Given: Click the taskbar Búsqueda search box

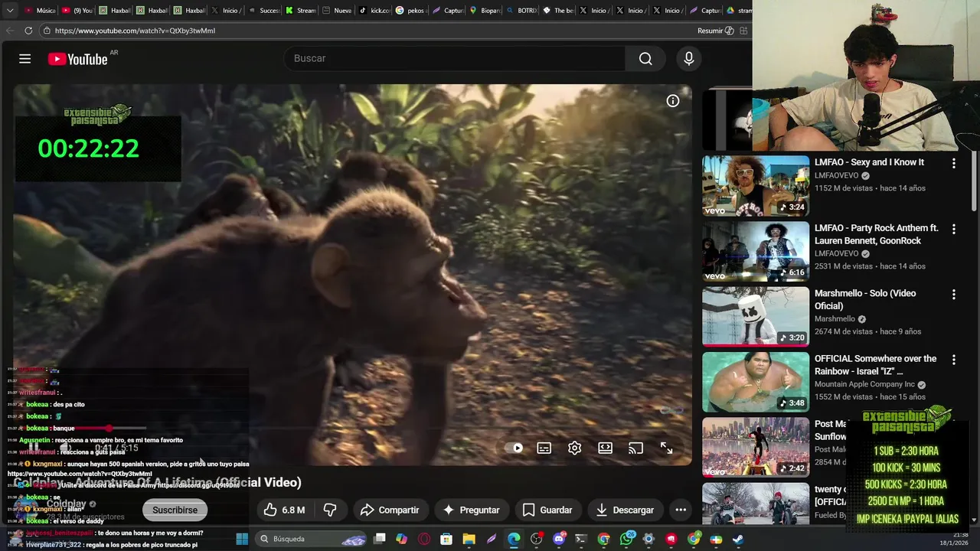Looking at the screenshot, I should [311, 539].
